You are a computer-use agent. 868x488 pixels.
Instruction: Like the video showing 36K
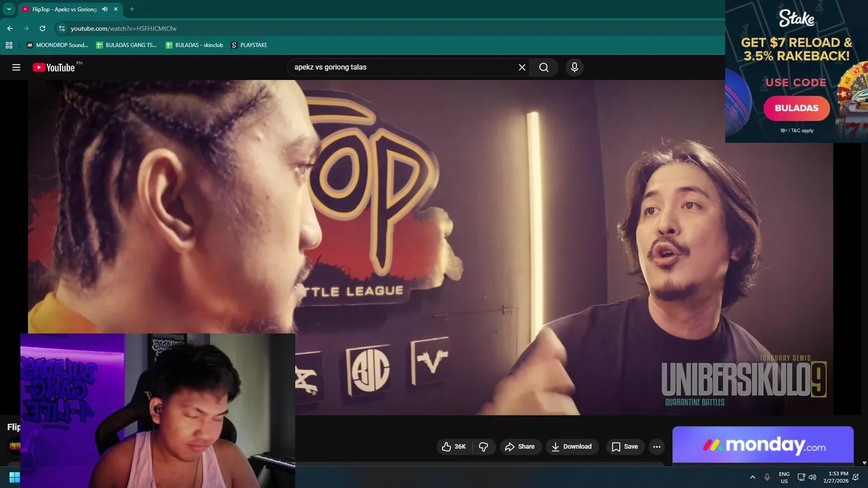pyautogui.click(x=454, y=447)
